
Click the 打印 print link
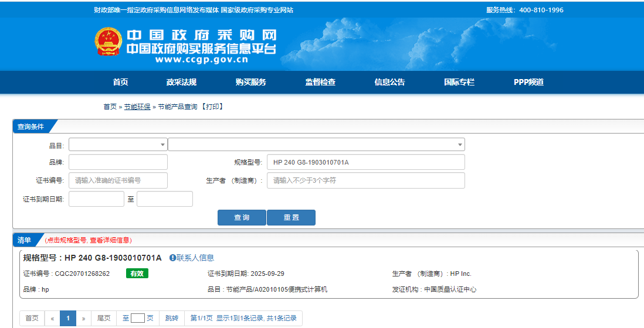pos(212,107)
